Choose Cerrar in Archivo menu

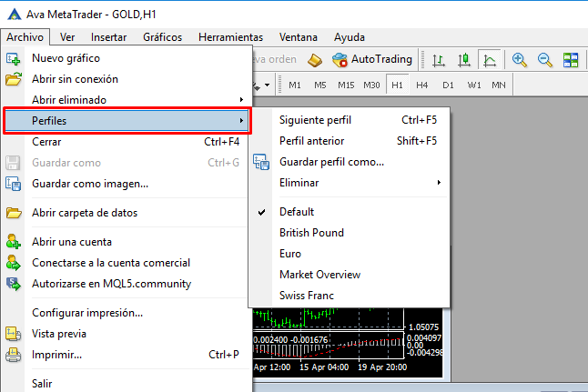[x=126, y=142]
